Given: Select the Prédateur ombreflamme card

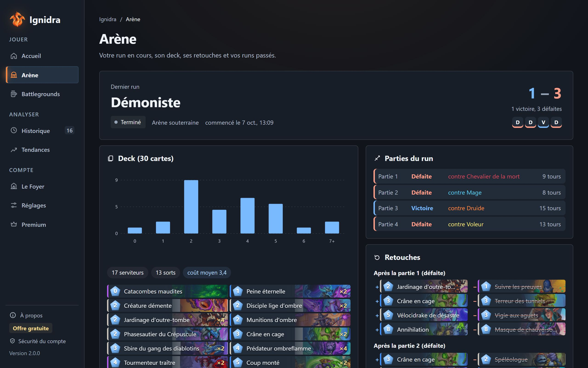Looking at the screenshot, I should (x=290, y=348).
